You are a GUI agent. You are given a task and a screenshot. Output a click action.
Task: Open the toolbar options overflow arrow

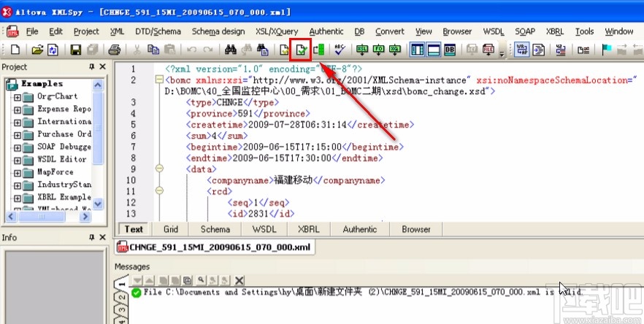tap(502, 54)
